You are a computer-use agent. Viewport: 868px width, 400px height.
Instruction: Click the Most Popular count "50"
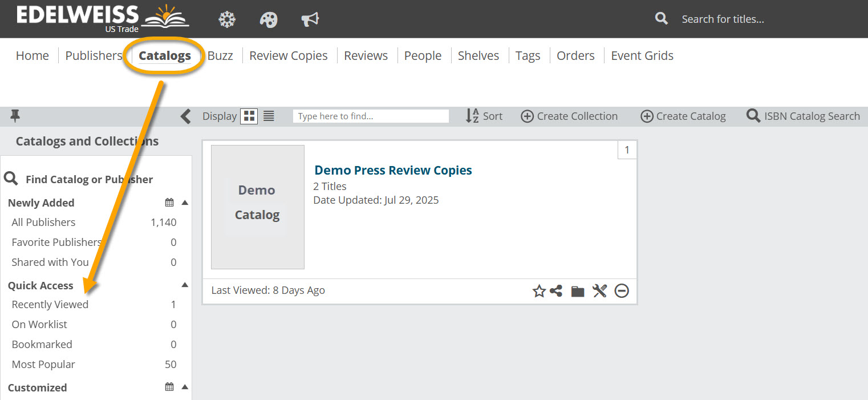tap(171, 365)
